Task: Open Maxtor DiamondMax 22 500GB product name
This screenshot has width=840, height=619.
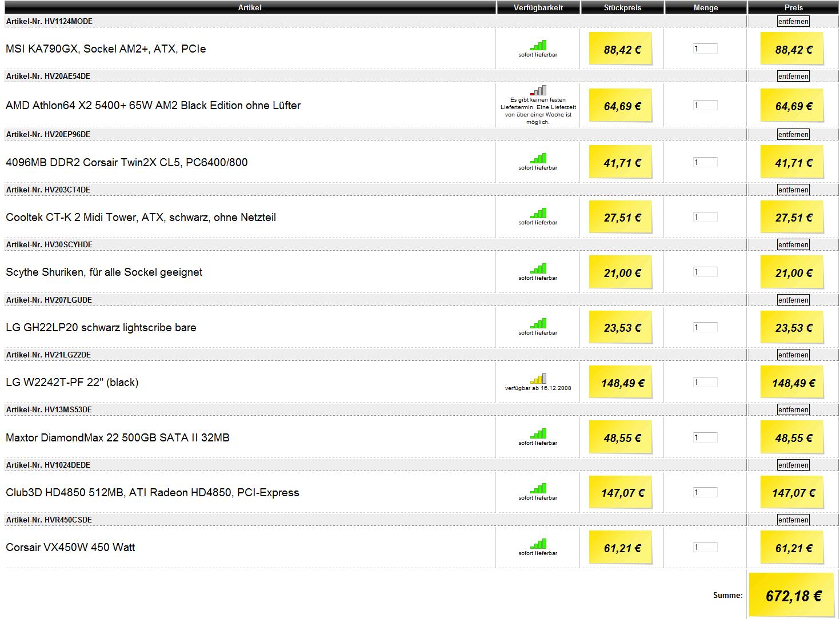Action: [x=118, y=437]
